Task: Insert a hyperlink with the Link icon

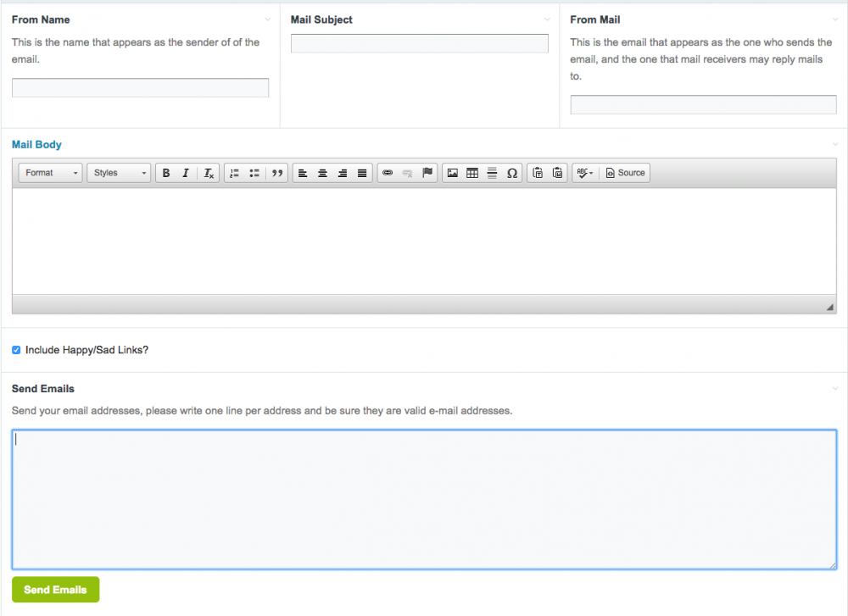Action: (x=388, y=173)
